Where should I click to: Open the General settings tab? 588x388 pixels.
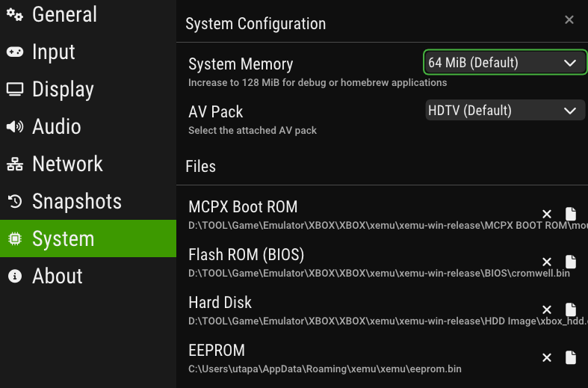point(87,15)
